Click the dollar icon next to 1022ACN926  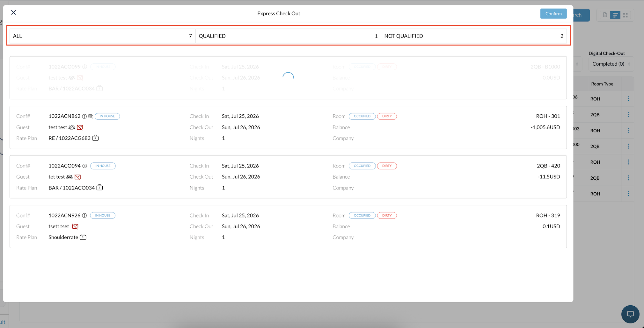tap(84, 216)
